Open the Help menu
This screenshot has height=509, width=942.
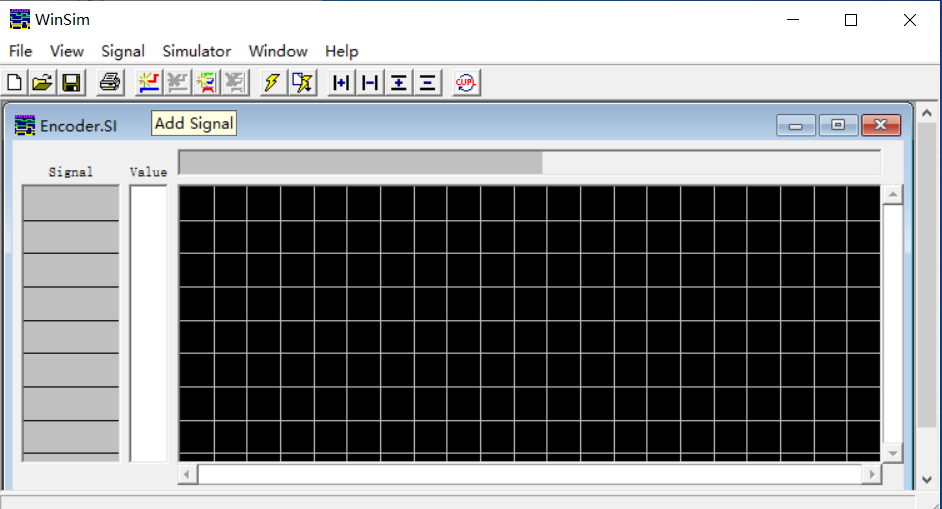tap(341, 51)
